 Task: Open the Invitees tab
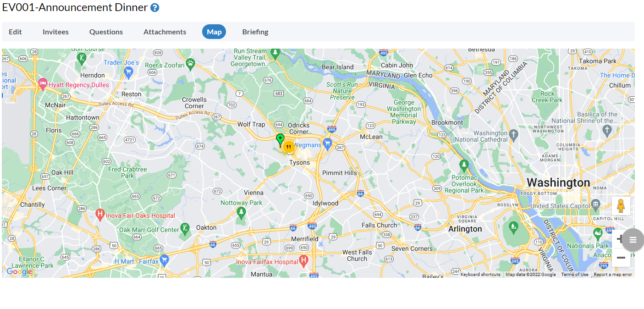(55, 32)
